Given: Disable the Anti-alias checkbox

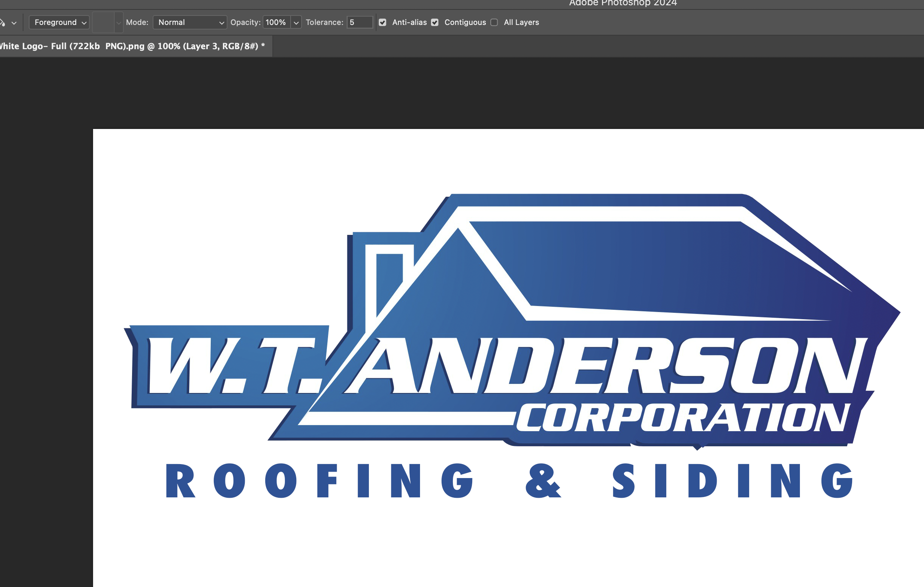Looking at the screenshot, I should pos(382,22).
